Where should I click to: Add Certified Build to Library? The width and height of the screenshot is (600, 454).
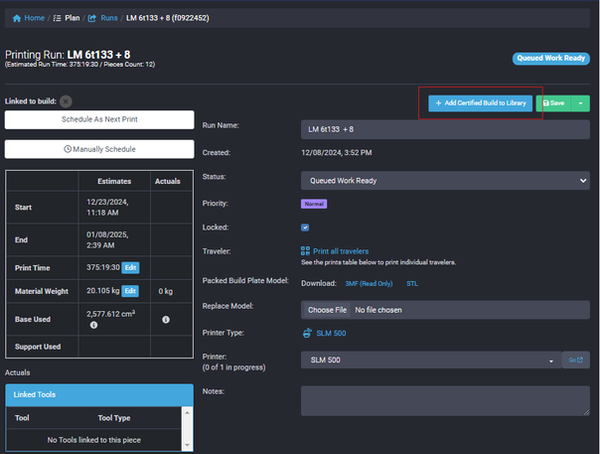point(480,103)
